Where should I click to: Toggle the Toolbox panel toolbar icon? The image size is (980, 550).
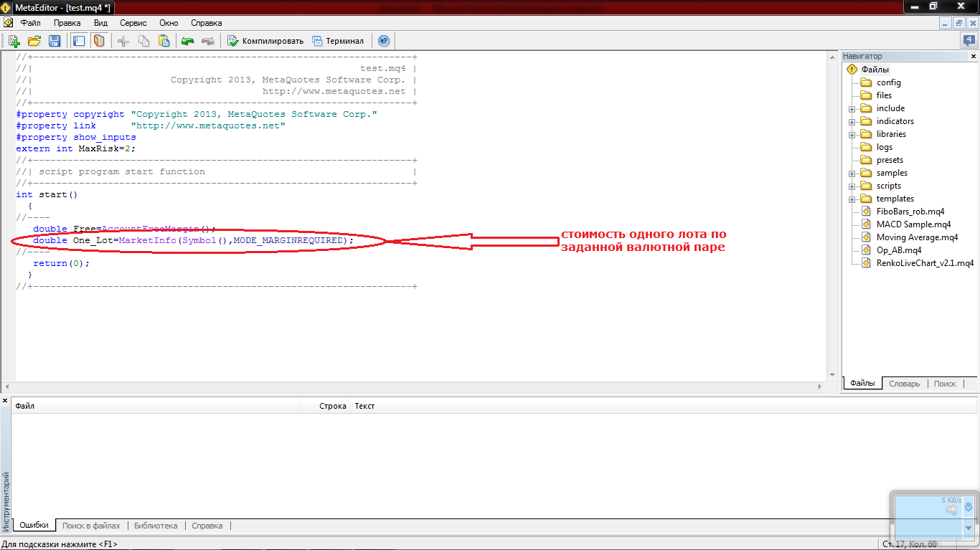[99, 41]
